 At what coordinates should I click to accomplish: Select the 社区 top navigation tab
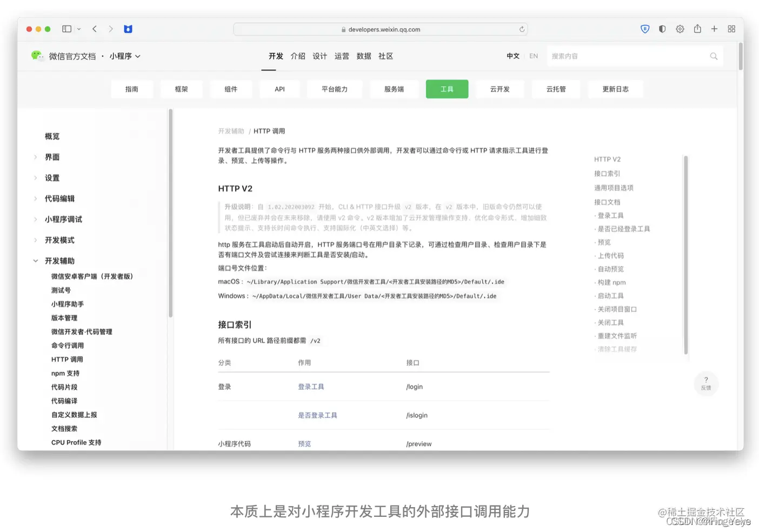click(385, 56)
